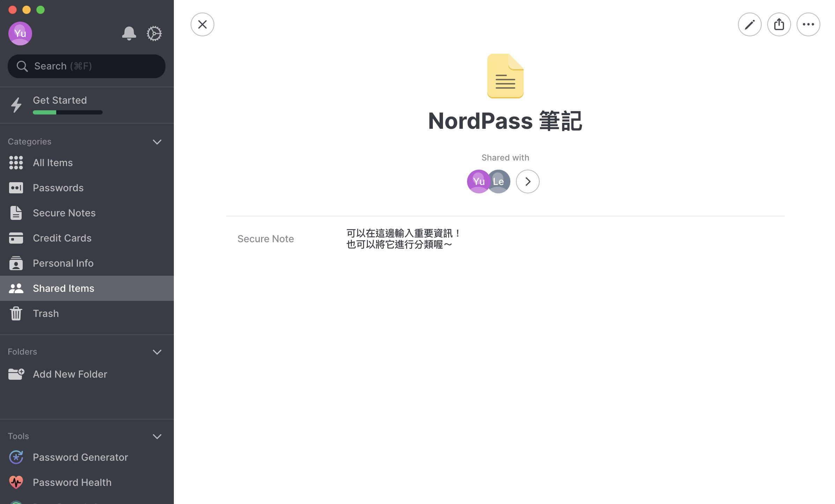
Task: Click the Secure Notes document icon
Action: click(x=16, y=213)
